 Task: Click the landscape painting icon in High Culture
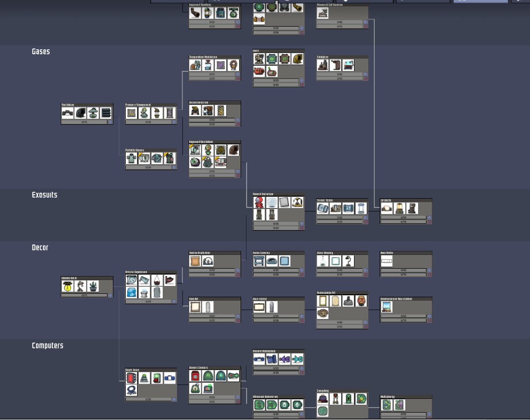click(259, 308)
